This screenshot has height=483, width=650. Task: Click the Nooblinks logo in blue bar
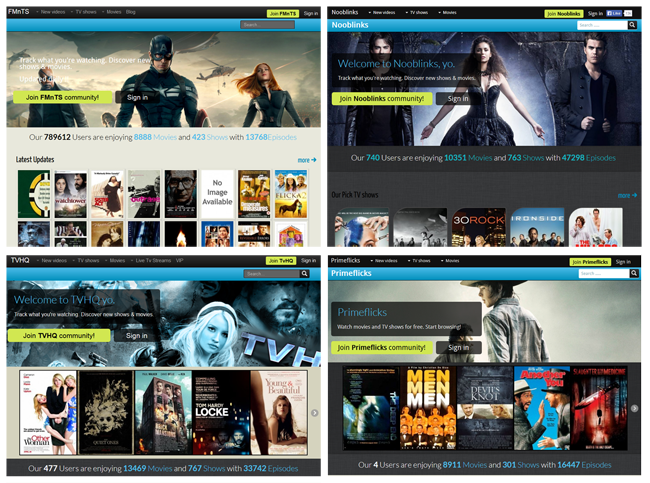coord(350,25)
